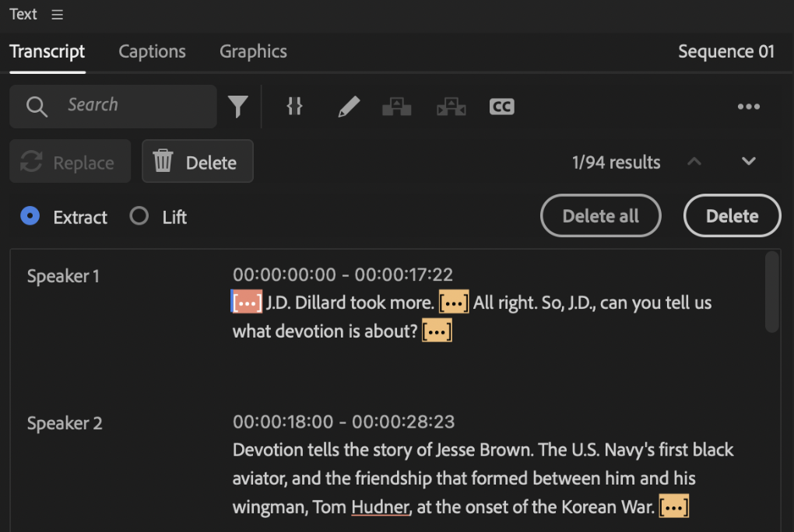Select the Lift radio button
This screenshot has height=532, width=794.
138,217
